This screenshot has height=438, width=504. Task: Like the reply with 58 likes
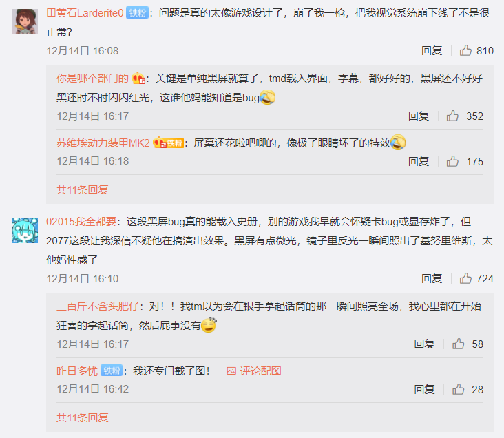click(x=458, y=344)
